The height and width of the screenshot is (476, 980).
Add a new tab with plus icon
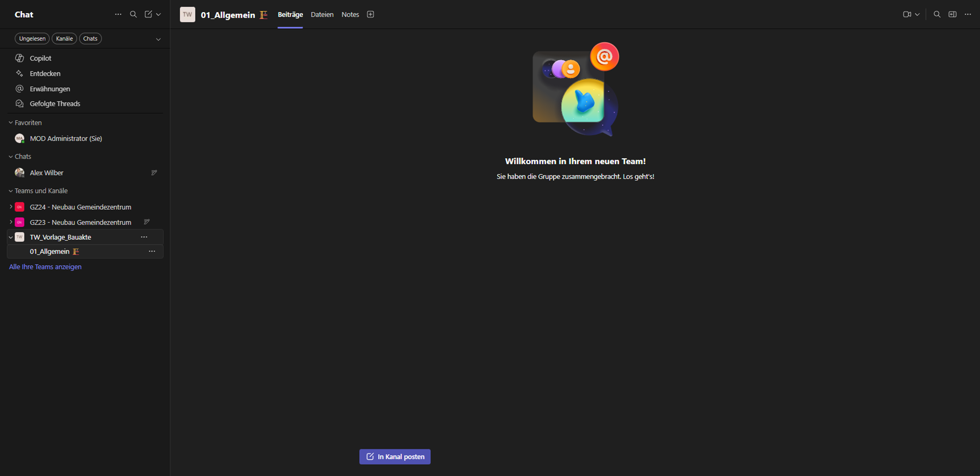[370, 15]
